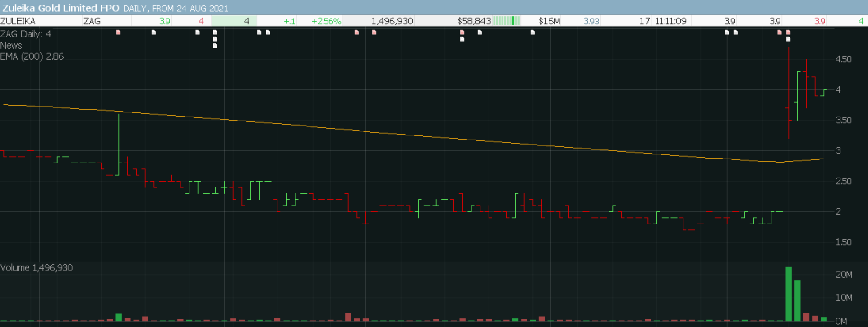This screenshot has height=327, width=868.
Task: Click the 2.50 price axis label
Action: 843,181
